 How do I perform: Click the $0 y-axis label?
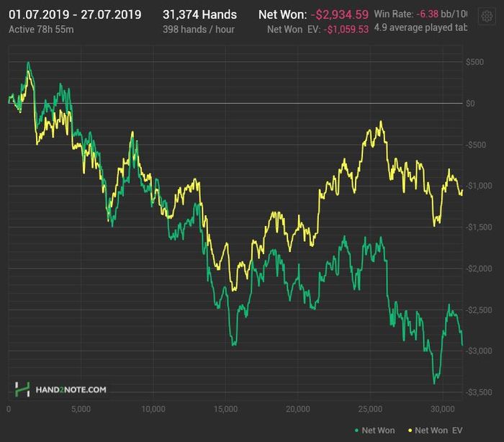click(469, 104)
